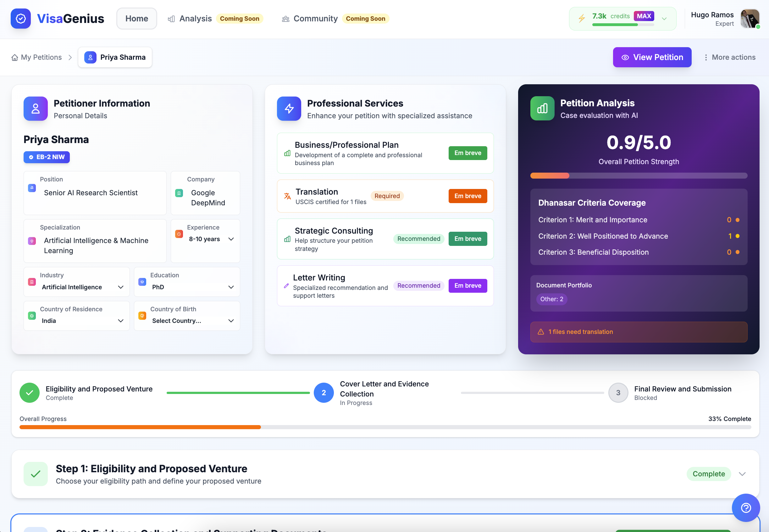This screenshot has width=769, height=532.
Task: Navigate to My Petitions breadcrumb
Action: tap(37, 57)
